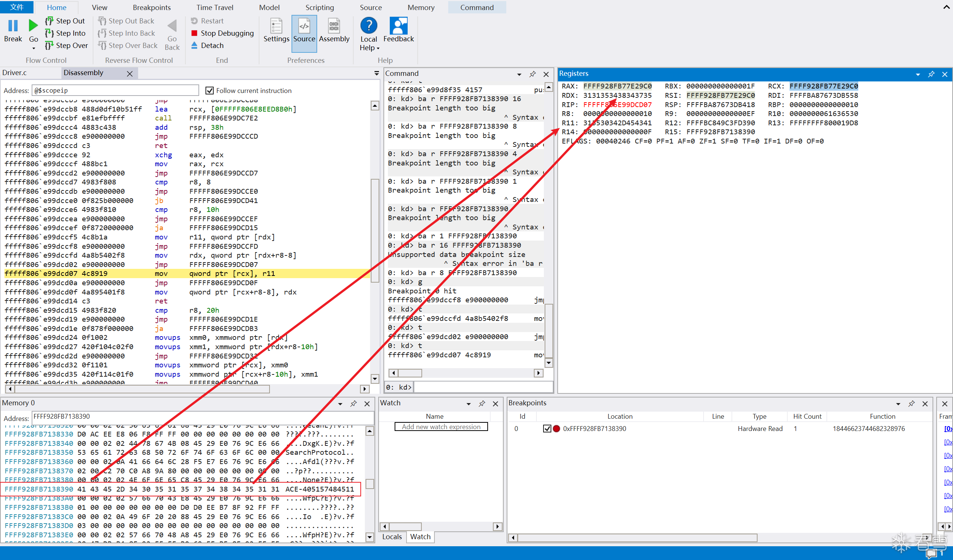The height and width of the screenshot is (560, 953).
Task: Open the Breakpoints ribbon tab
Action: click(x=152, y=7)
